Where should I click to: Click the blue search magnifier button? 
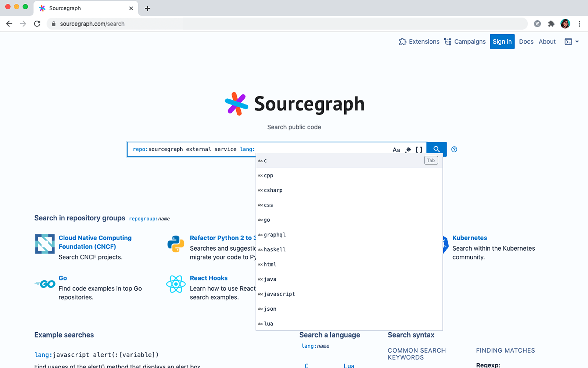pos(437,149)
